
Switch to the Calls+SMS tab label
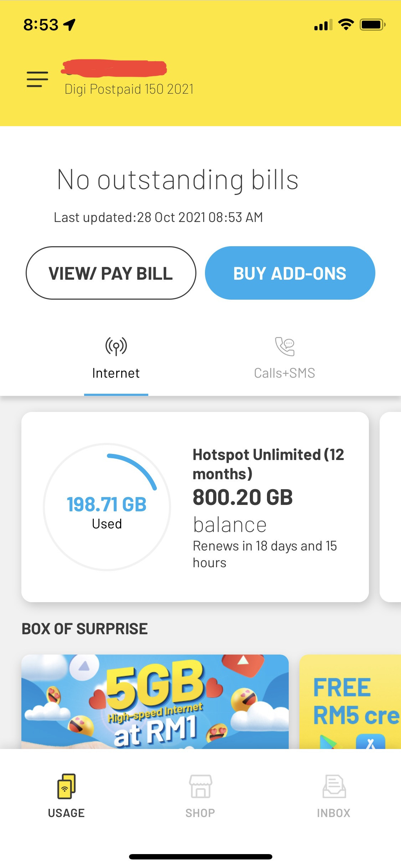(x=284, y=373)
